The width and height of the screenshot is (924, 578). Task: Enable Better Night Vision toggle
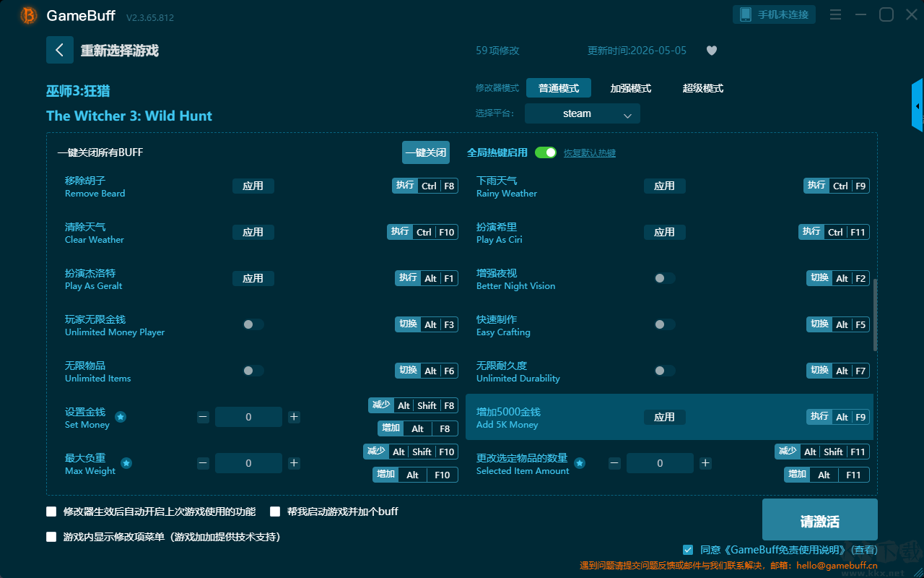665,278
